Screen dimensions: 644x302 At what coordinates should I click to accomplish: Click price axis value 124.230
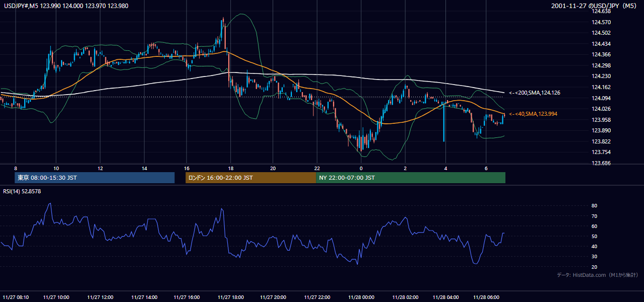tap(601, 76)
